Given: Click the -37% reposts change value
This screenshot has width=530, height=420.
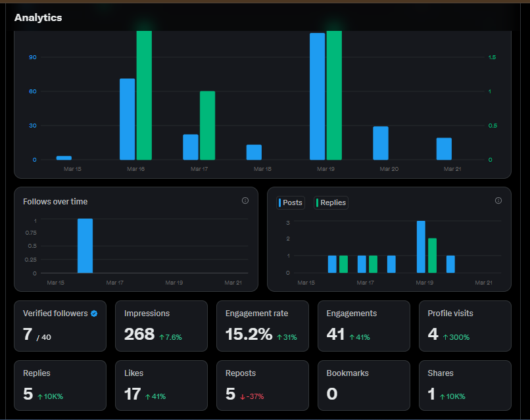Looking at the screenshot, I should [252, 397].
